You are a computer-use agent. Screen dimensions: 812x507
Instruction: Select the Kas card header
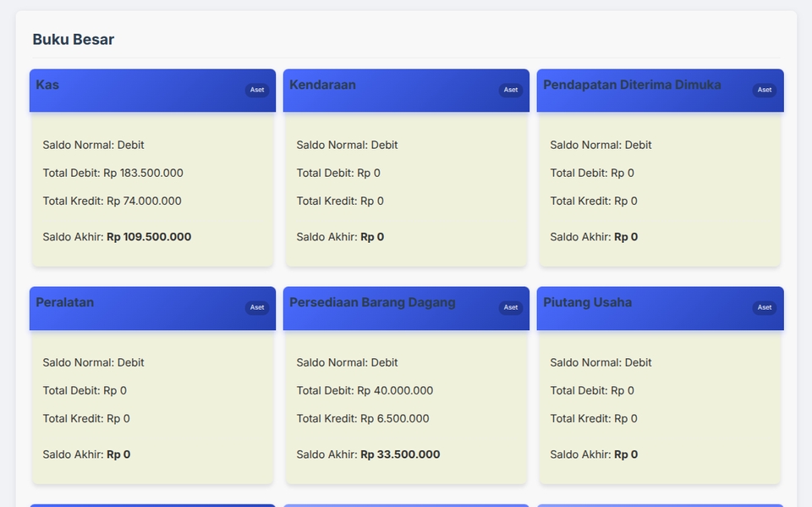click(x=47, y=84)
